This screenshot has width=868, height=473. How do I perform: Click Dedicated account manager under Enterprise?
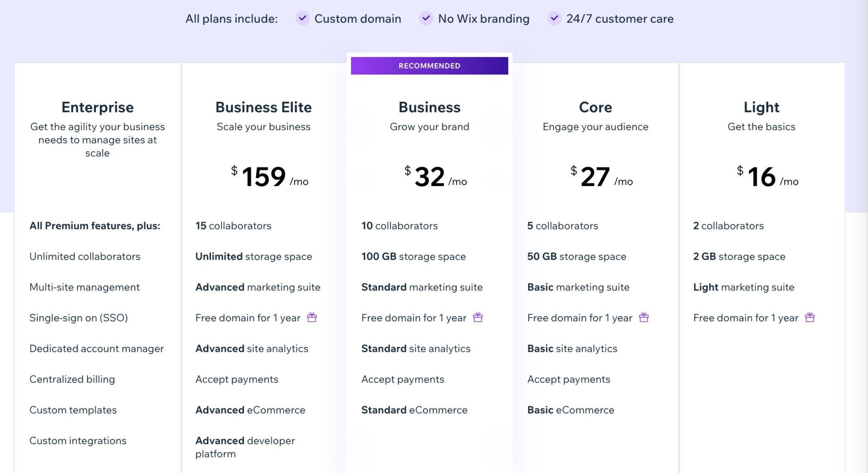(x=96, y=348)
